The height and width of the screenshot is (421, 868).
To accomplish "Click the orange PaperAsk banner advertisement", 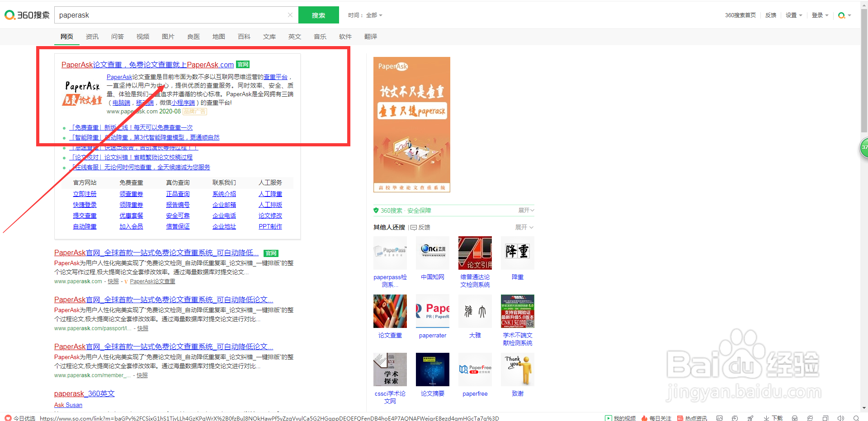I will click(x=411, y=125).
